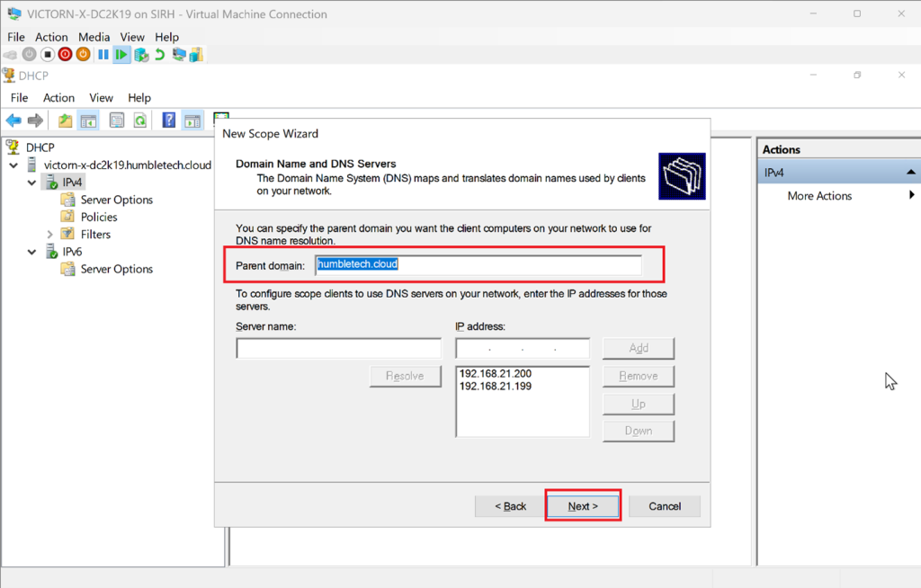
Task: Click the Up one level folder icon
Action: pyautogui.click(x=65, y=120)
